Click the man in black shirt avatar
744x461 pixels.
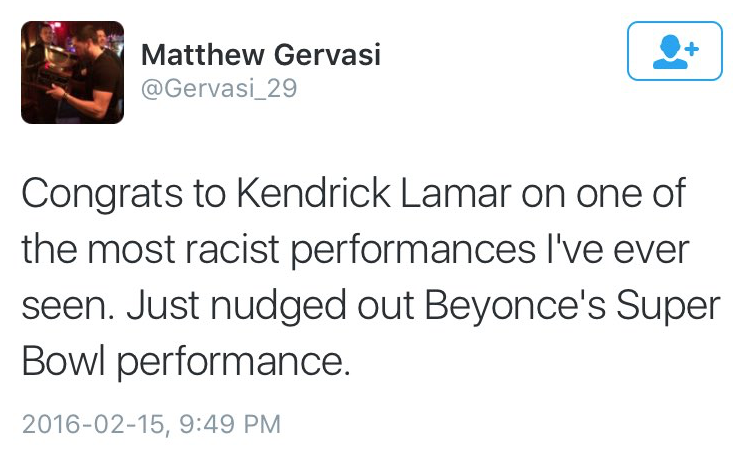click(73, 73)
